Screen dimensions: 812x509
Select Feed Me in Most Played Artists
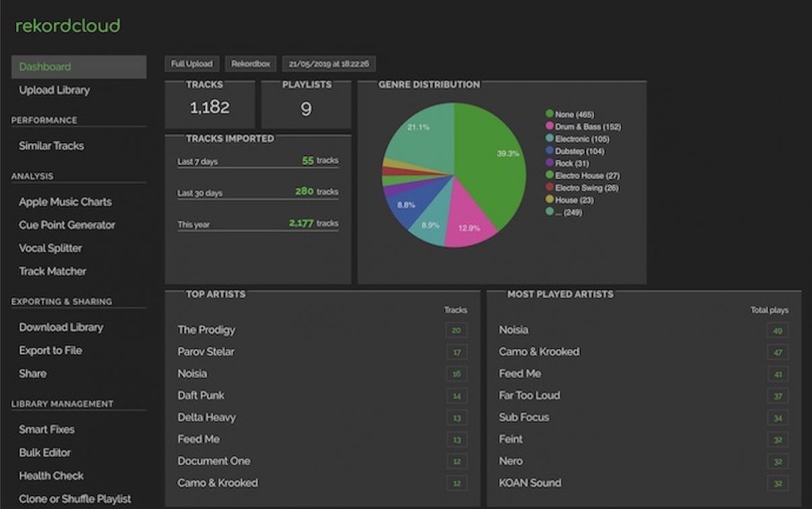pos(520,373)
